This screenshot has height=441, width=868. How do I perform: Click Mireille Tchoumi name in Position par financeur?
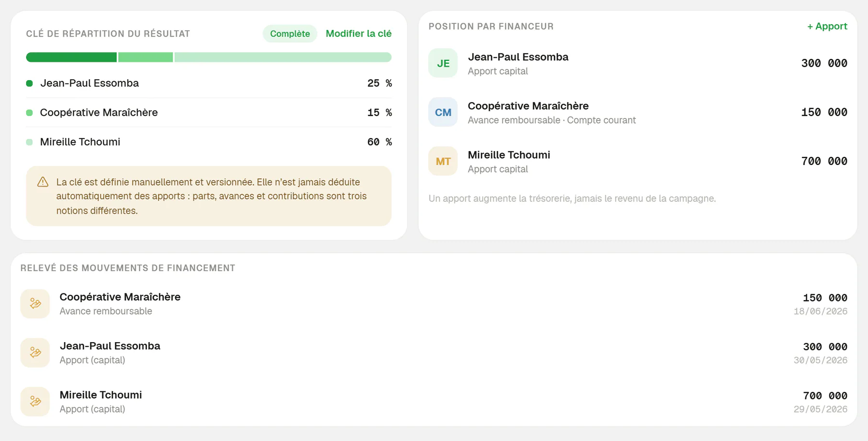pyautogui.click(x=509, y=155)
